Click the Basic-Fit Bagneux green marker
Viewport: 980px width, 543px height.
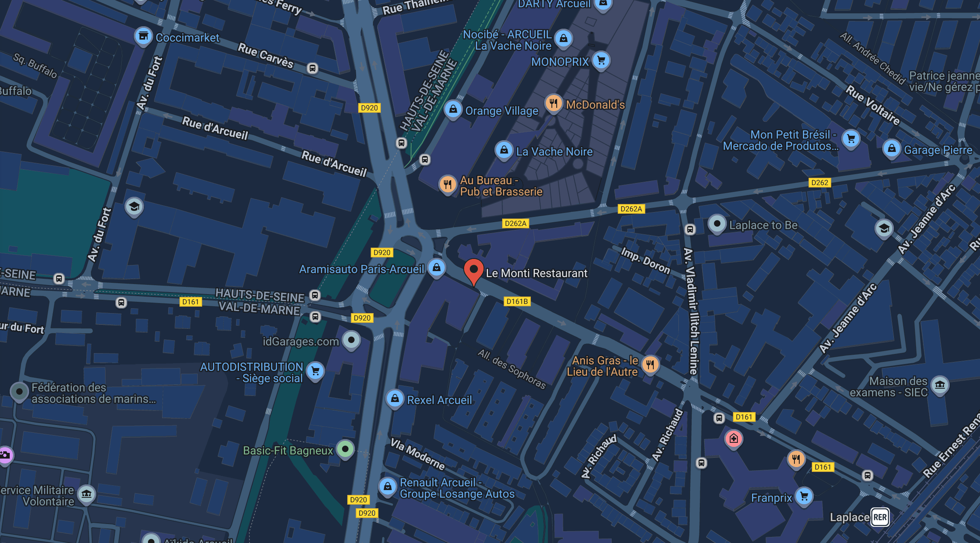pos(345,449)
